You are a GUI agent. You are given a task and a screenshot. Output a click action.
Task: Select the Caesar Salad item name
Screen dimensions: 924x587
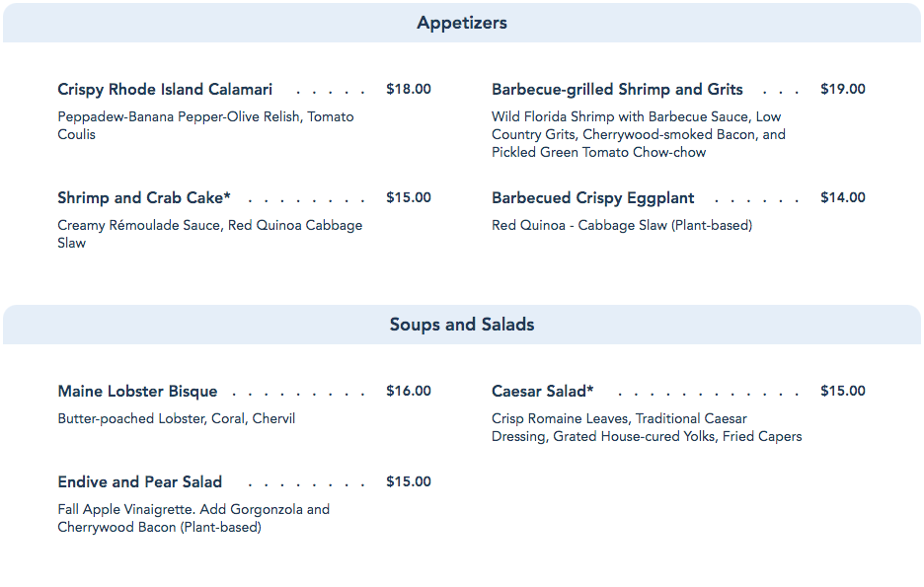click(x=542, y=392)
